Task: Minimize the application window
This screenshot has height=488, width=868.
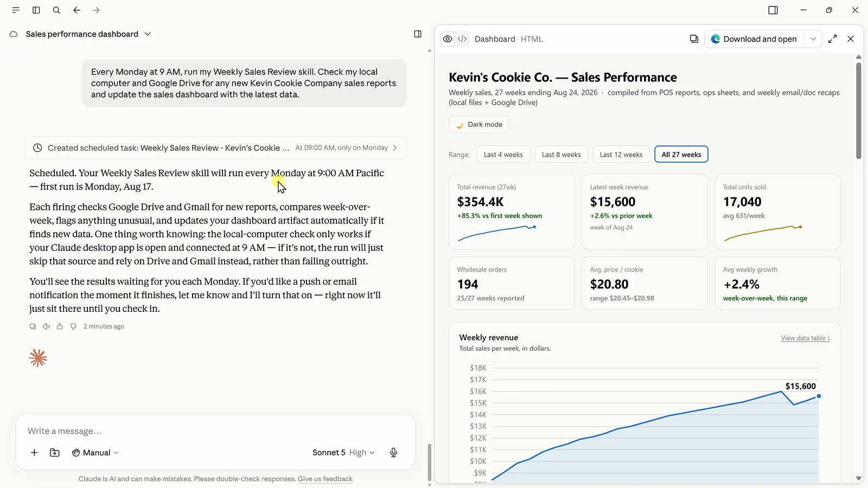Action: pyautogui.click(x=803, y=10)
